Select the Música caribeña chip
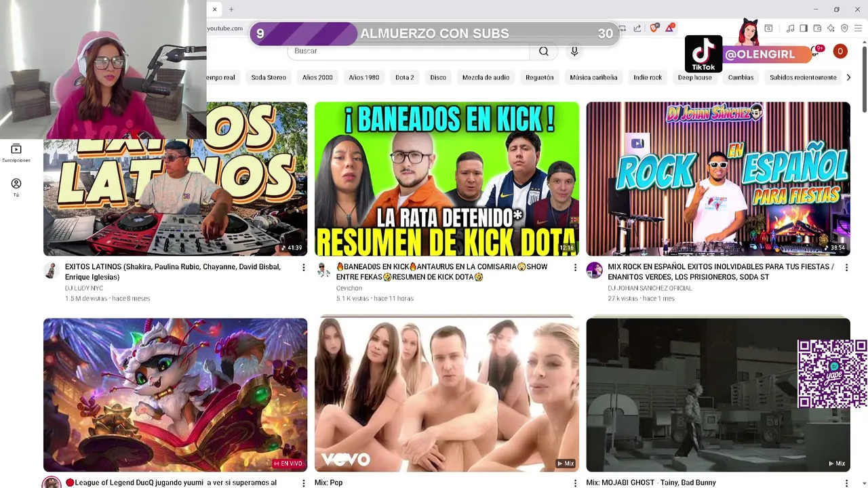Screen dimensions: 868x488 tap(593, 77)
